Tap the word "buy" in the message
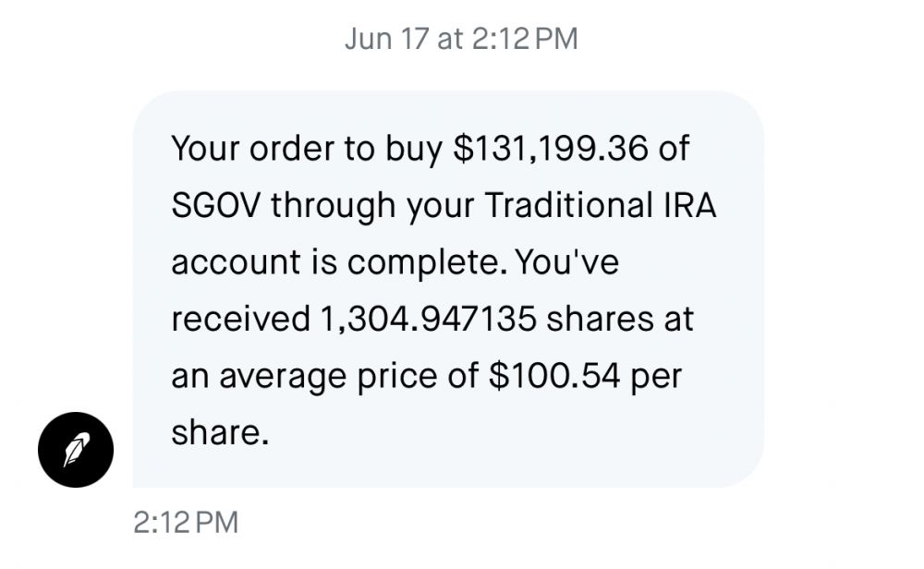Screen dimensions: 924x569 pyautogui.click(x=414, y=149)
